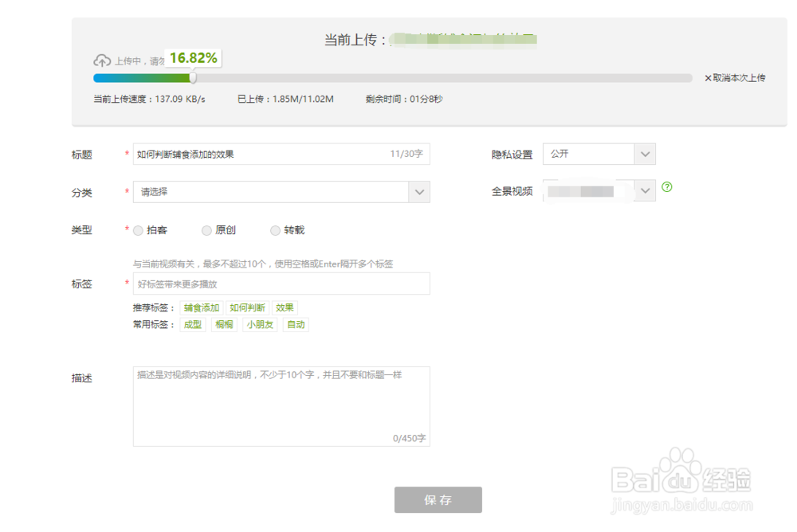The height and width of the screenshot is (532, 797).
Task: Add the recommended tag 效果
Action: pyautogui.click(x=285, y=307)
